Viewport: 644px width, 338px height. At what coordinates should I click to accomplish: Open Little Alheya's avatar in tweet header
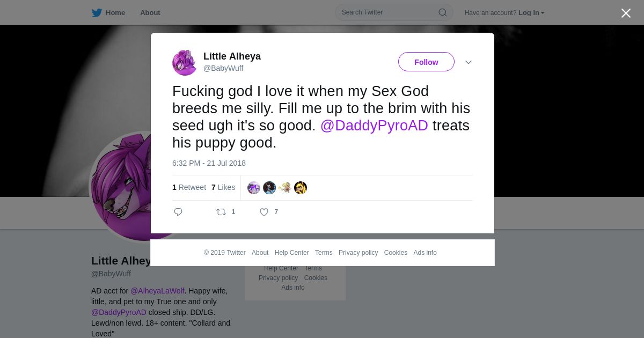[x=185, y=62]
